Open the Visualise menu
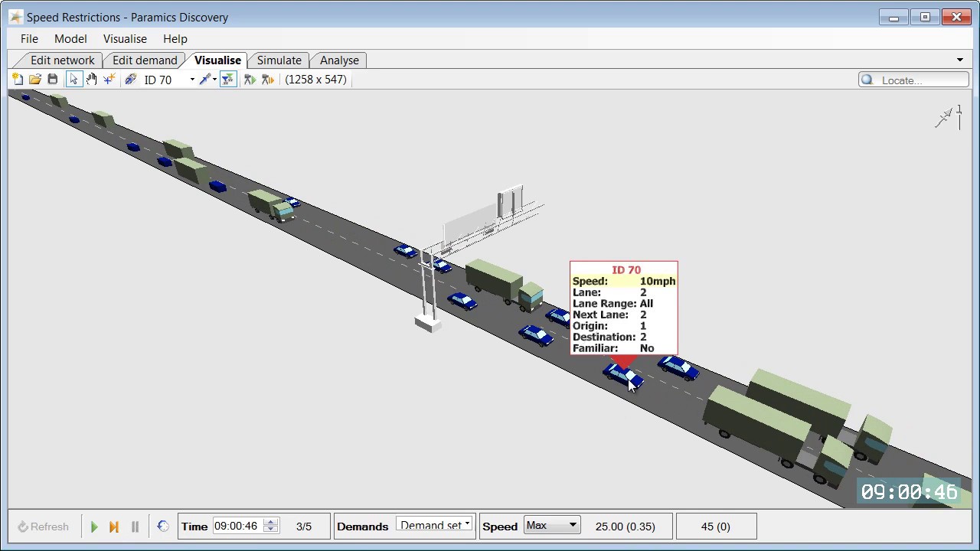The width and height of the screenshot is (980, 551). 125,38
